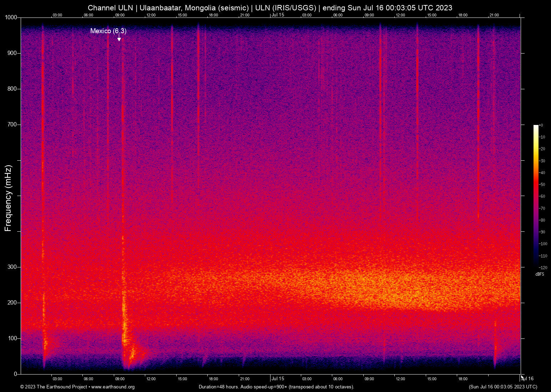Click the -120 label on color scale
This screenshot has height=392, width=551.
[543, 268]
